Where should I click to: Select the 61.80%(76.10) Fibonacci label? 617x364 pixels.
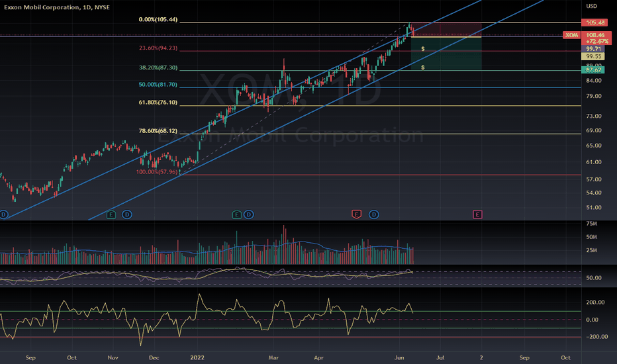coord(158,103)
